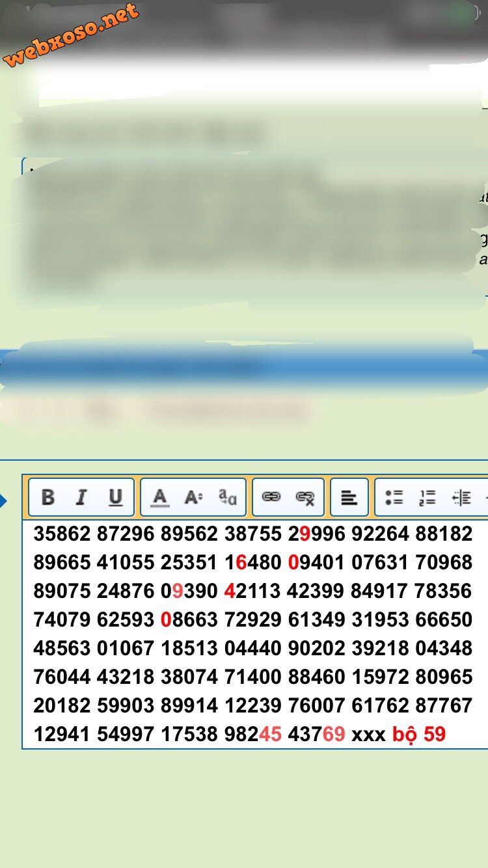Click the number 98245 in the last row
This screenshot has width=488, height=868.
click(253, 735)
